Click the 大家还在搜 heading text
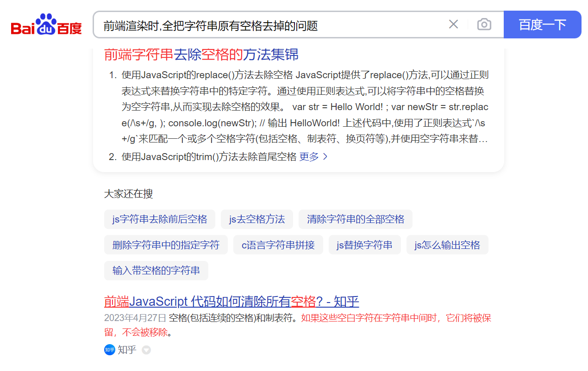Viewport: 588px width, 371px height. (128, 194)
